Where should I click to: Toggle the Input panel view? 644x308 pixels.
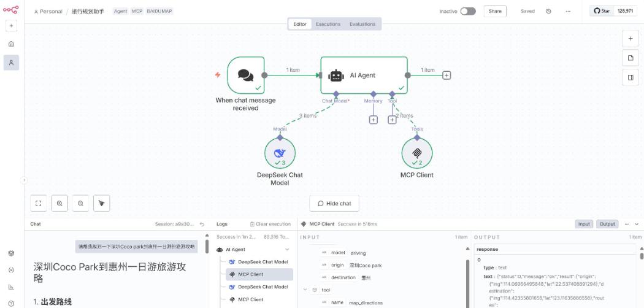(584, 224)
